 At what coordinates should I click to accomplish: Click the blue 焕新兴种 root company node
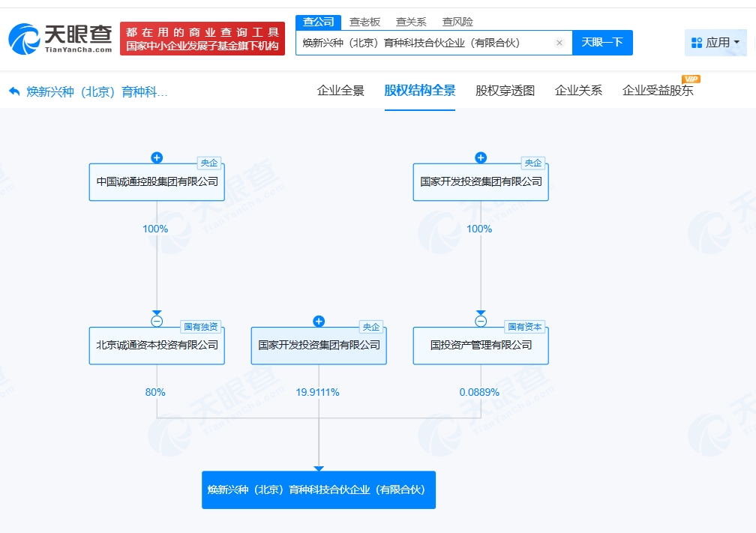(318, 490)
